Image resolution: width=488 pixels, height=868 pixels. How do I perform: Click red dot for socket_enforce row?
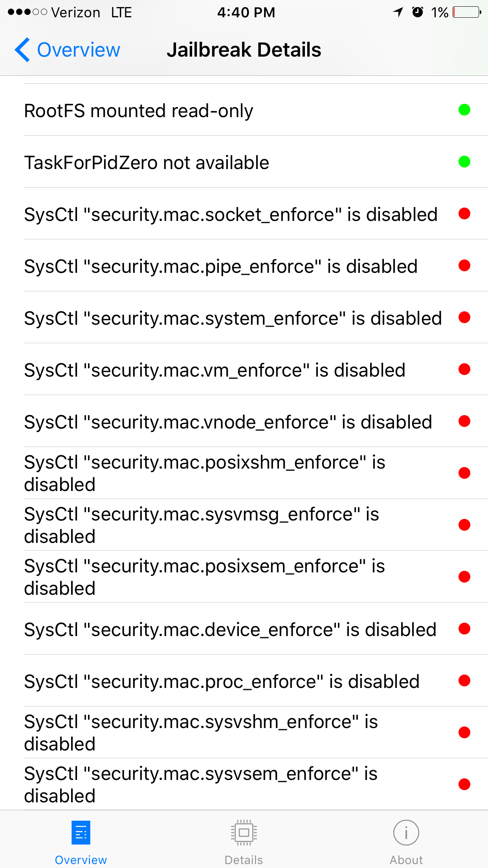464,213
